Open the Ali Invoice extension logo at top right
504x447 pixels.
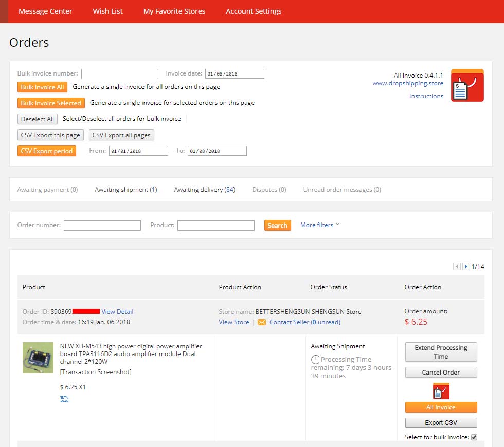[x=467, y=85]
